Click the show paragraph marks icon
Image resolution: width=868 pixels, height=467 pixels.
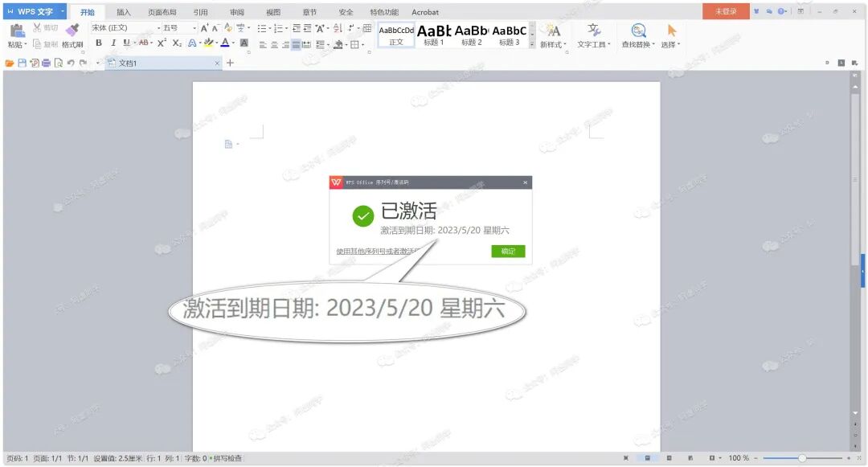[351, 28]
